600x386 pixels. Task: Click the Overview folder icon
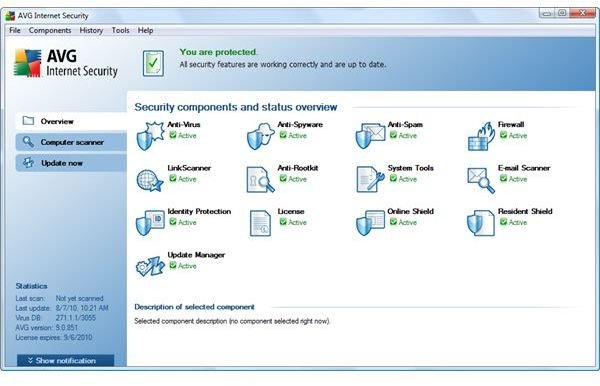click(28, 121)
